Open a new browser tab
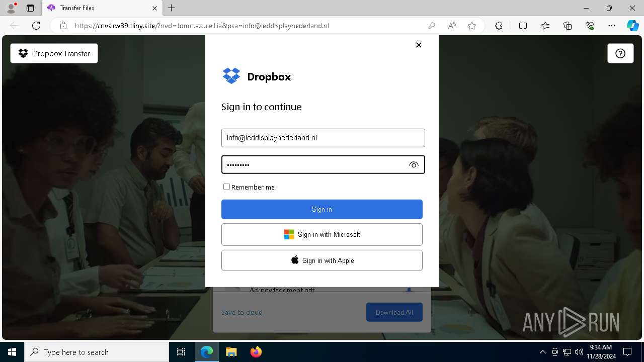Viewport: 644px width, 362px height. coord(172,8)
